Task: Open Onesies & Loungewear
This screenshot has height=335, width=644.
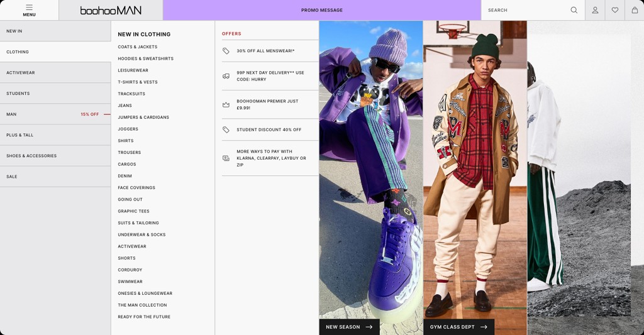Action: [x=145, y=294]
